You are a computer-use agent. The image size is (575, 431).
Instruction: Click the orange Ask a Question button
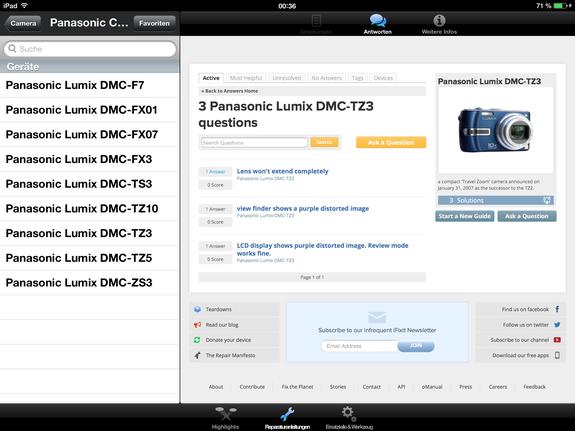pos(391,142)
